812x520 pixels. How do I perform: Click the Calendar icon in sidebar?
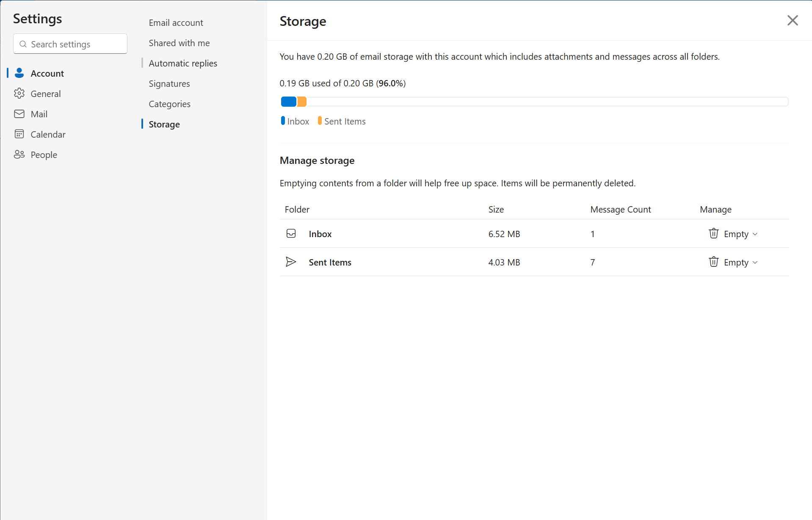point(19,134)
